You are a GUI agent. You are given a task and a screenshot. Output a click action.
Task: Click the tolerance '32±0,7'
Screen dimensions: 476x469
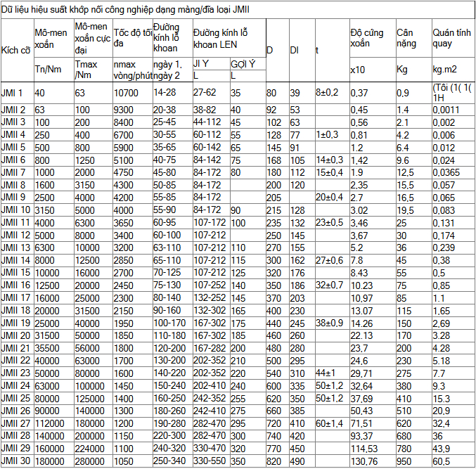[329, 285]
